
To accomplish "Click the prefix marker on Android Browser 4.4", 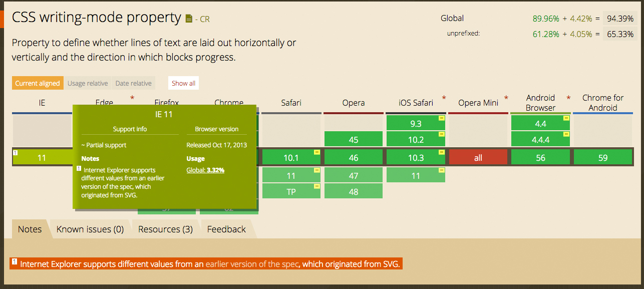I will pos(566,118).
